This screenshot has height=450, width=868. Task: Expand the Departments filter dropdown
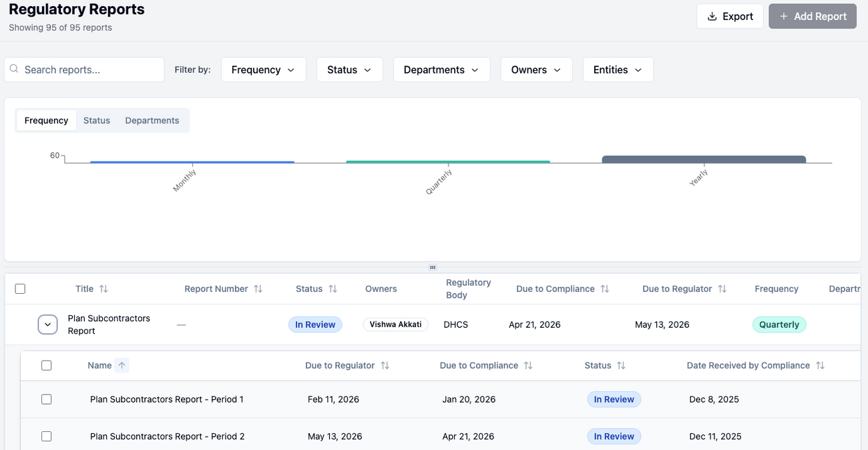(441, 69)
